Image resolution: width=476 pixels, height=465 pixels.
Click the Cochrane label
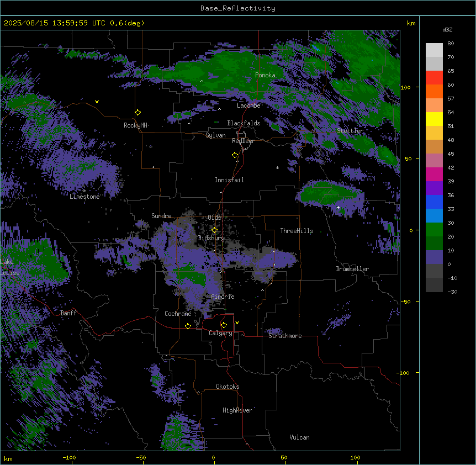[178, 314]
